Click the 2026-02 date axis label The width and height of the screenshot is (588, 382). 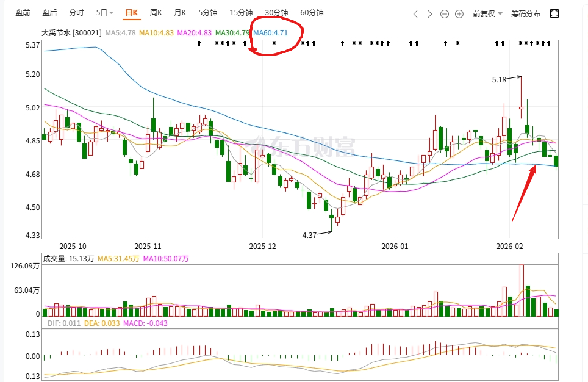510,247
